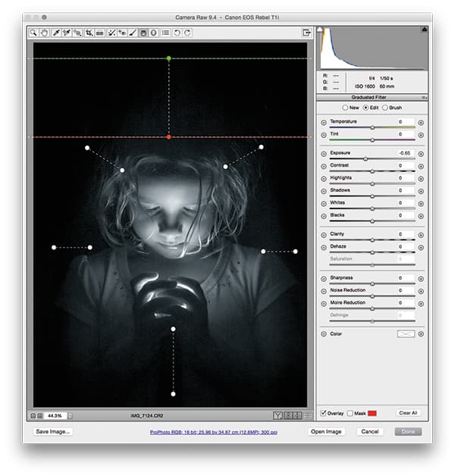The height and width of the screenshot is (476, 455).
Task: Click the Whites slider handle
Action: click(x=372, y=209)
